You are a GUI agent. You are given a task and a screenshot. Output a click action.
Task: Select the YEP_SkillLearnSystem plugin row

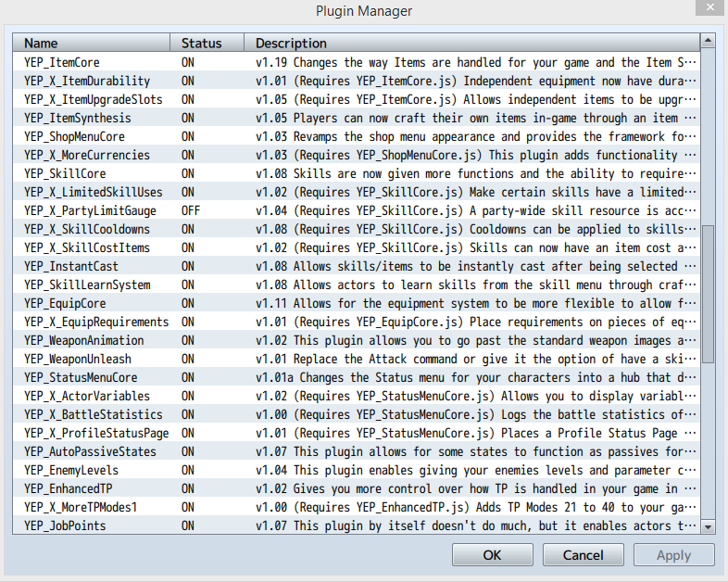(356, 285)
